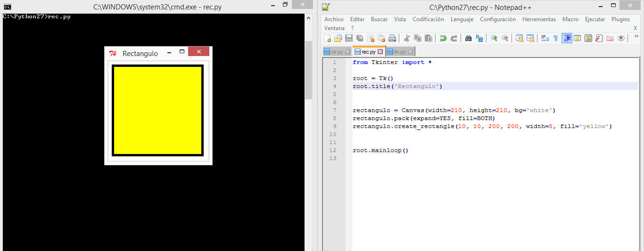
Task: Undo the last edit (green arrow)
Action: click(x=443, y=39)
